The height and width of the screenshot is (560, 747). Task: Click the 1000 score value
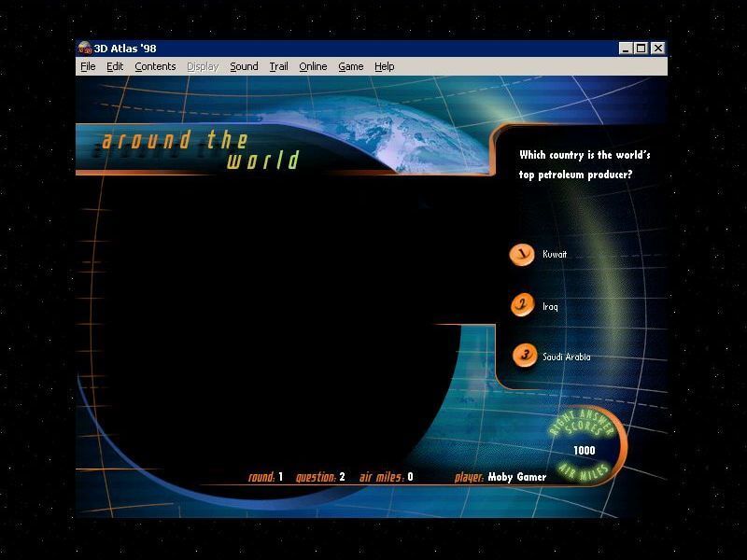[585, 451]
